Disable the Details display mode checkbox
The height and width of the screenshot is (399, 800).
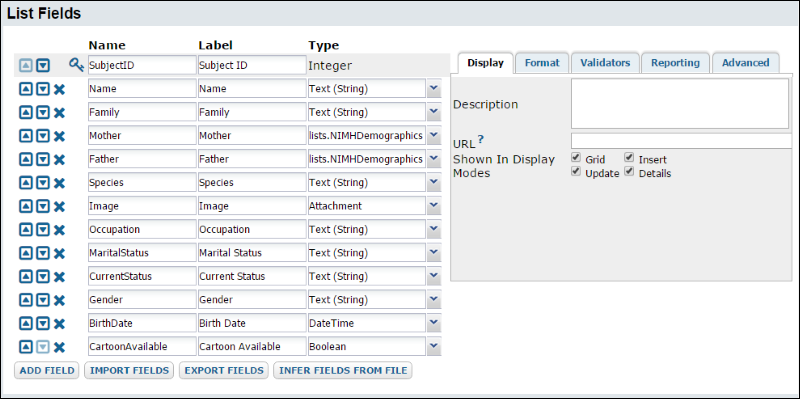[629, 171]
